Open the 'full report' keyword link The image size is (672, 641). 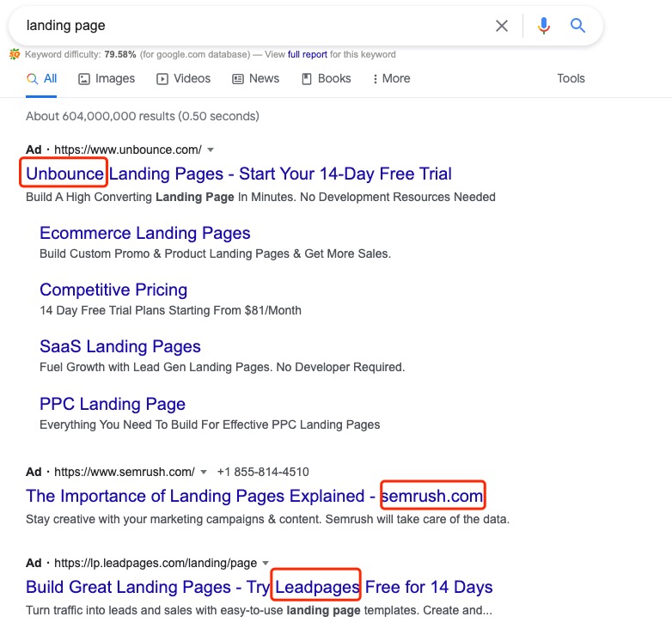(308, 54)
